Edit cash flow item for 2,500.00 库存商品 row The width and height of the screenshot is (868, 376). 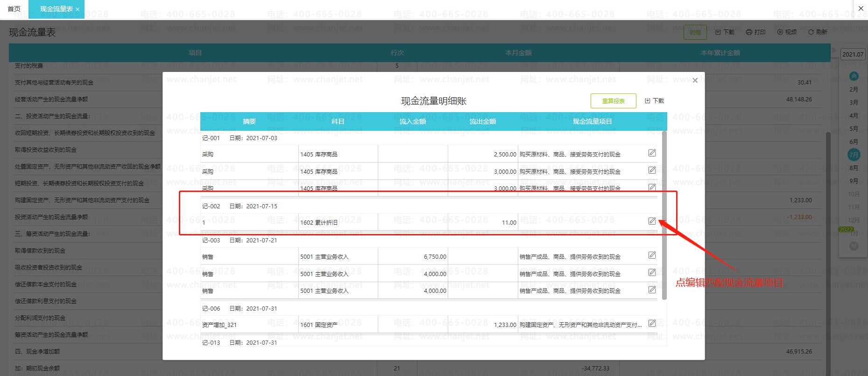(x=652, y=153)
